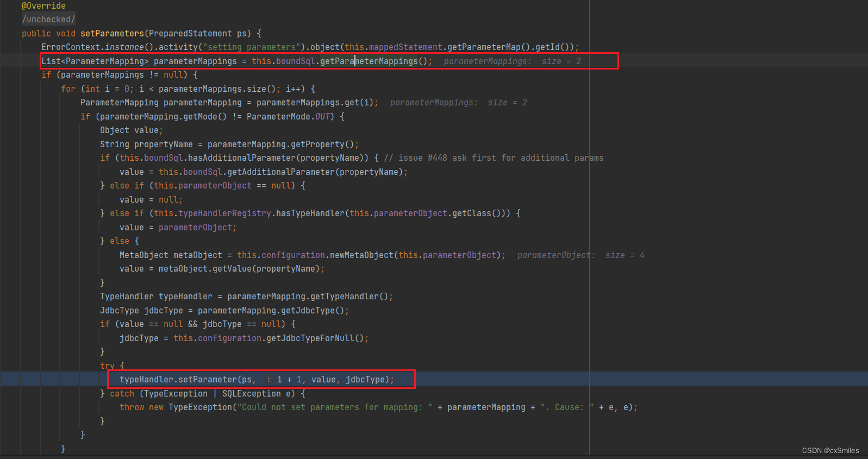Click comment 'issue #448 ask first for additional params'
Image resolution: width=868 pixels, height=459 pixels.
click(x=494, y=158)
